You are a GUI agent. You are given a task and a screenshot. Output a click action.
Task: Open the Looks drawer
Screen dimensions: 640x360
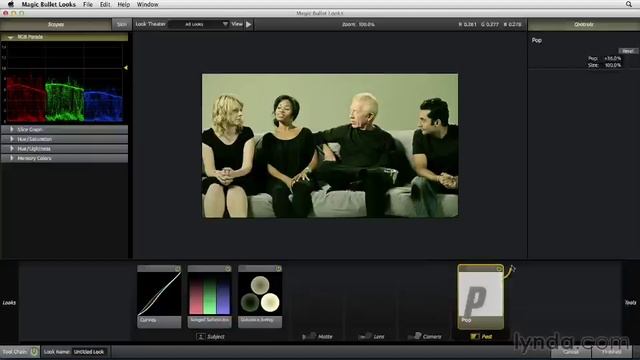point(9,302)
